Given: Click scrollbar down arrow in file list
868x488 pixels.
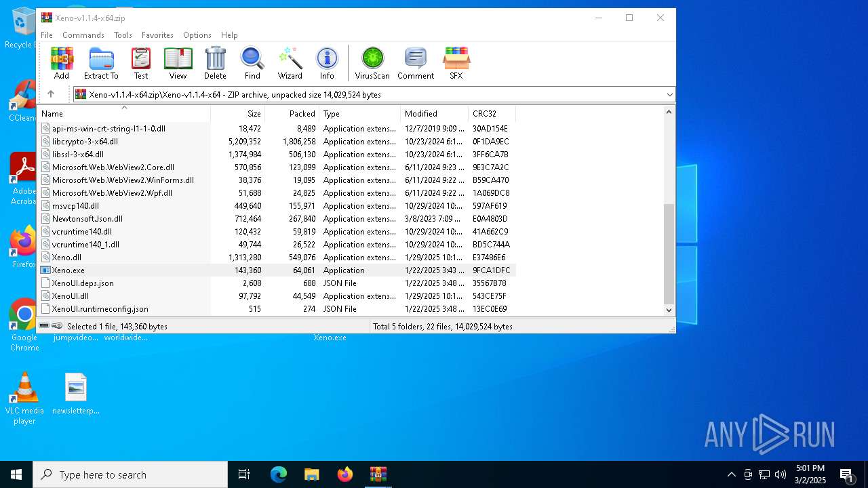Looking at the screenshot, I should [x=669, y=310].
